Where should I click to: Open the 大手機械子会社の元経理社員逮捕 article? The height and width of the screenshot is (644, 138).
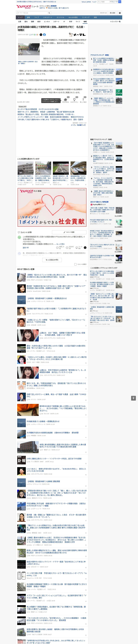pyautogui.click(x=53, y=433)
